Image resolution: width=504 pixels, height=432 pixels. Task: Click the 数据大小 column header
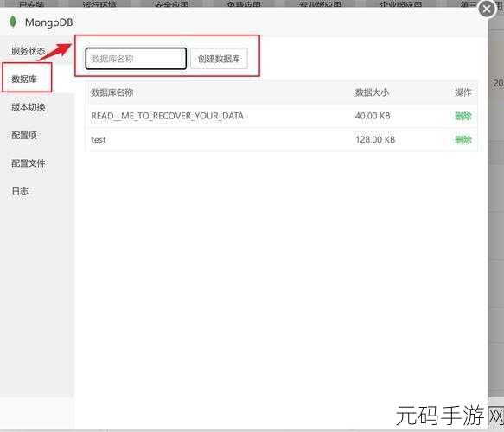point(372,92)
